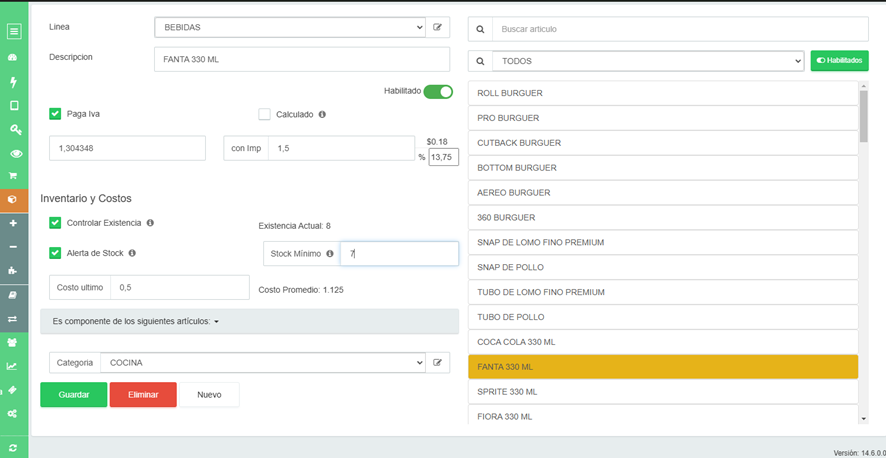Click the price without tax field 1,304348

127,148
